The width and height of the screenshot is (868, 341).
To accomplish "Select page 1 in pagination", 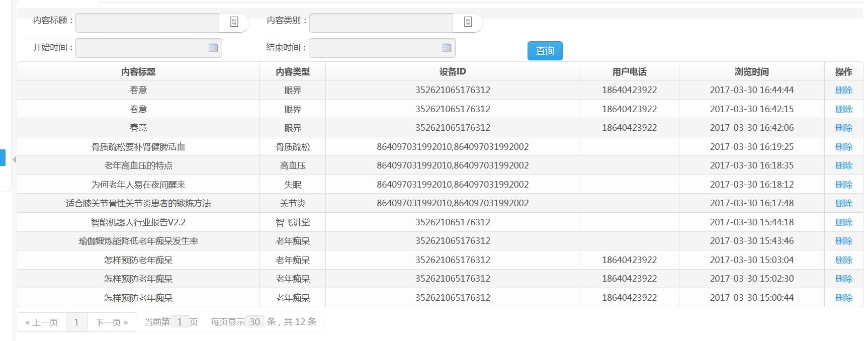I will (x=76, y=322).
